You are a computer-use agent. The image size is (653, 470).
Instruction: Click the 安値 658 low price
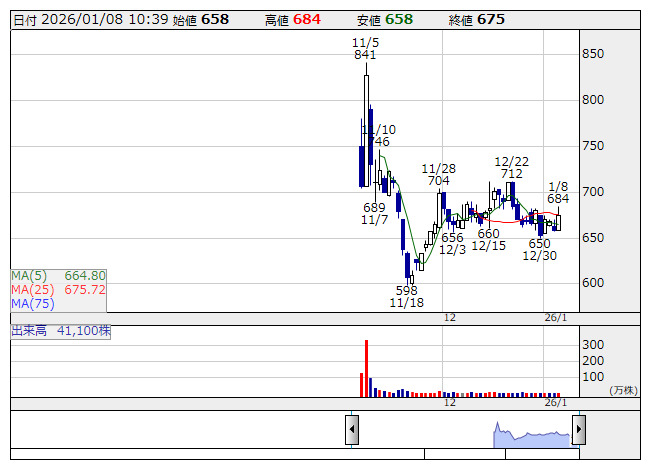pos(385,20)
